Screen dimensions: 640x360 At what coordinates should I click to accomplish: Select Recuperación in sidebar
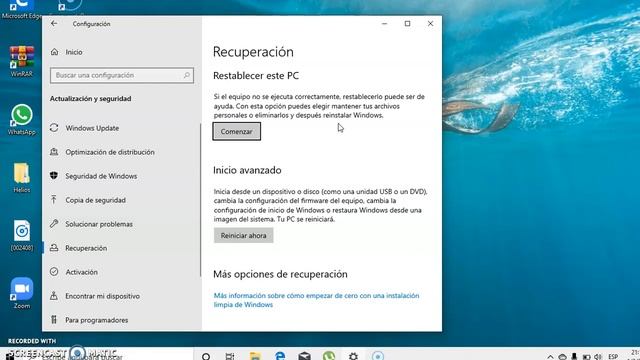[x=86, y=248]
